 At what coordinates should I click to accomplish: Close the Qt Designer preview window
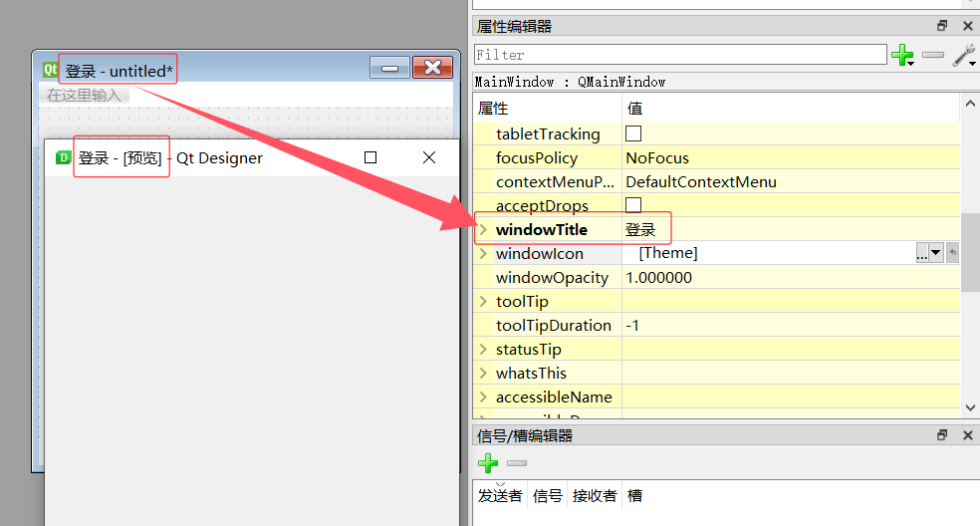tap(428, 157)
